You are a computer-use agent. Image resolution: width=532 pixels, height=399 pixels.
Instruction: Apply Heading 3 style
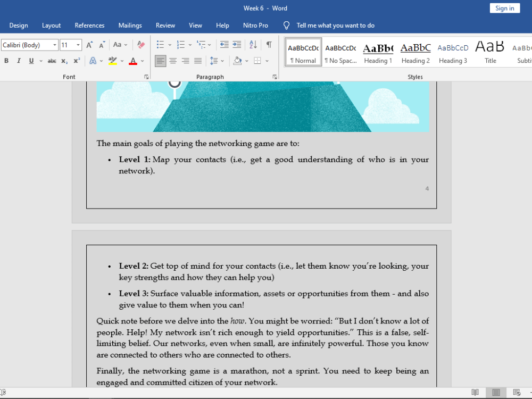tap(453, 52)
